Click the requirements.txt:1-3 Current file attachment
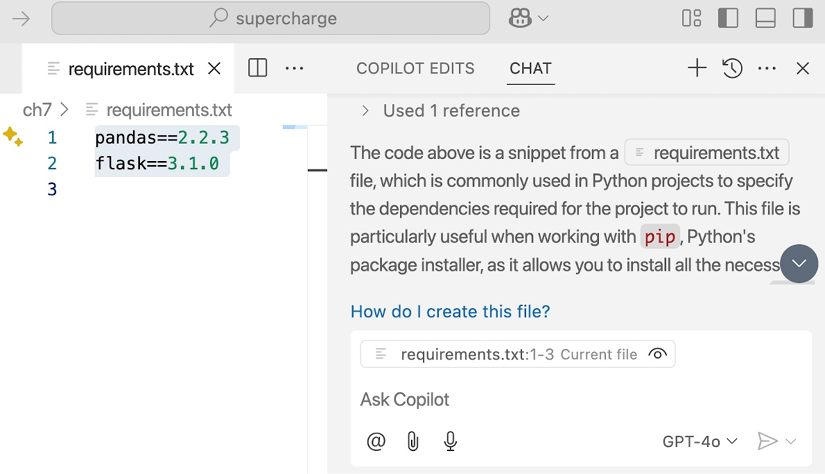The width and height of the screenshot is (825, 474). click(518, 355)
